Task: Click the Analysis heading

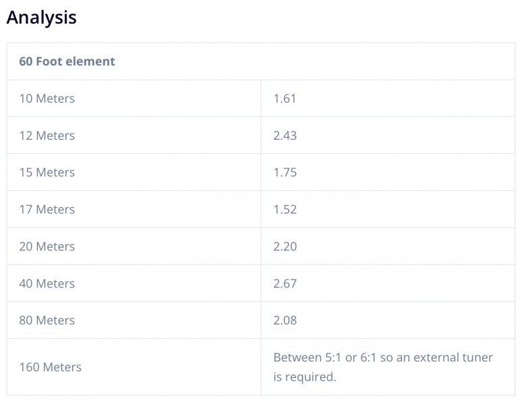Action: point(41,17)
